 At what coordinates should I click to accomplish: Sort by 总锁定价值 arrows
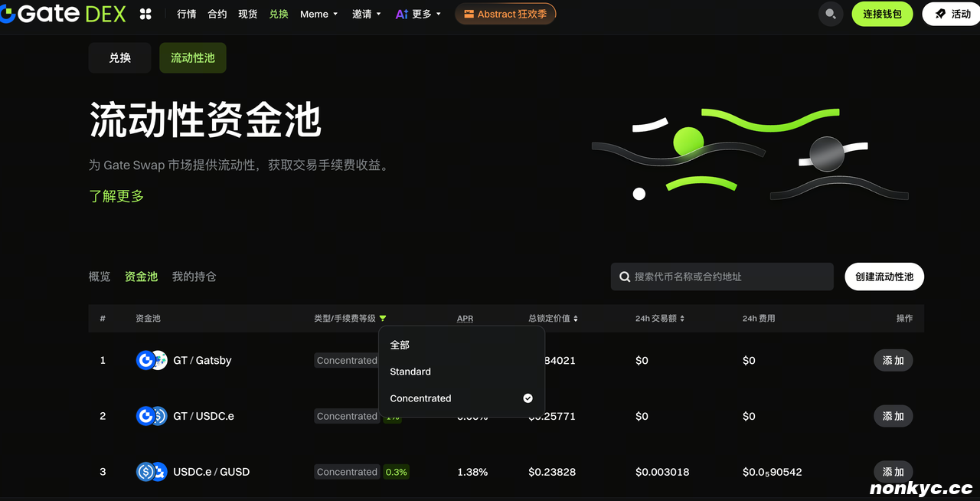(x=576, y=319)
